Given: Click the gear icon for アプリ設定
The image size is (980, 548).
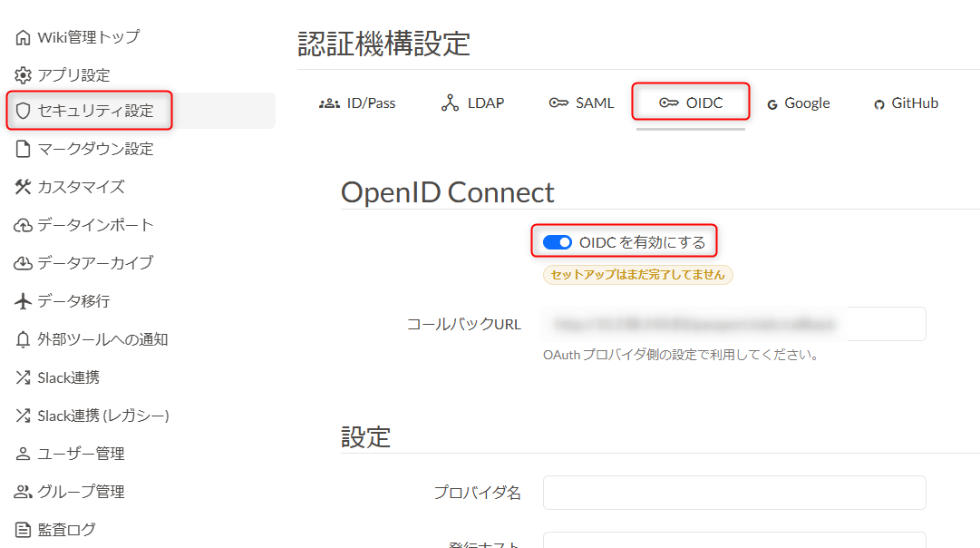Looking at the screenshot, I should 24,75.
